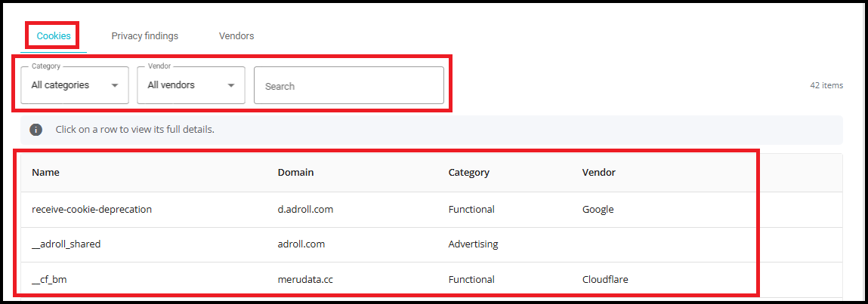Open the receive-cookie-deprecation row details

[x=432, y=210]
